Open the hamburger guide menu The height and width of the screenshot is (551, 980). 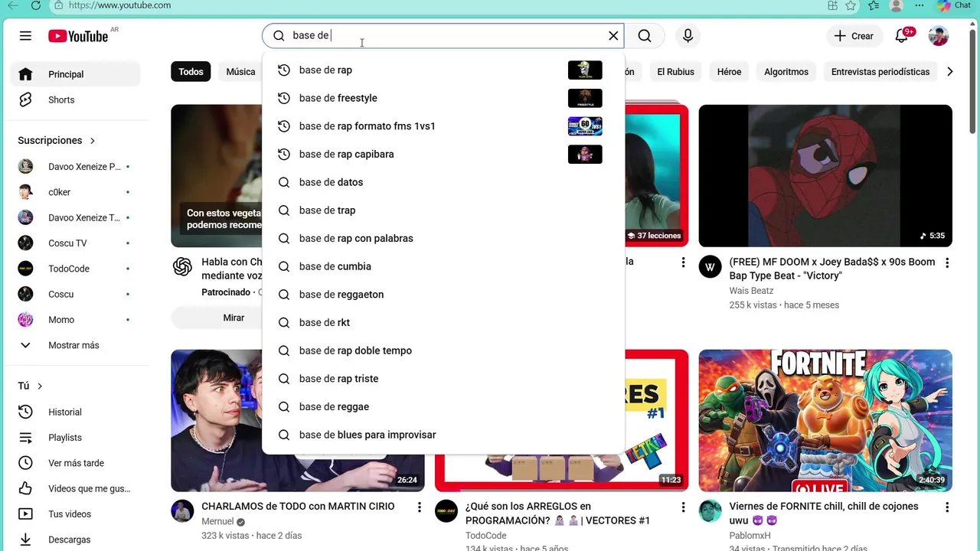click(25, 36)
